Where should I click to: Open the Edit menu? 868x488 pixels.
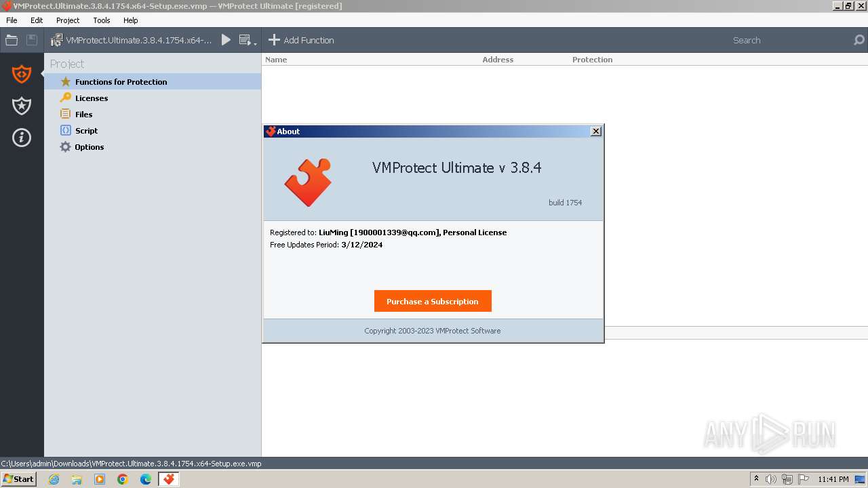[x=37, y=20]
